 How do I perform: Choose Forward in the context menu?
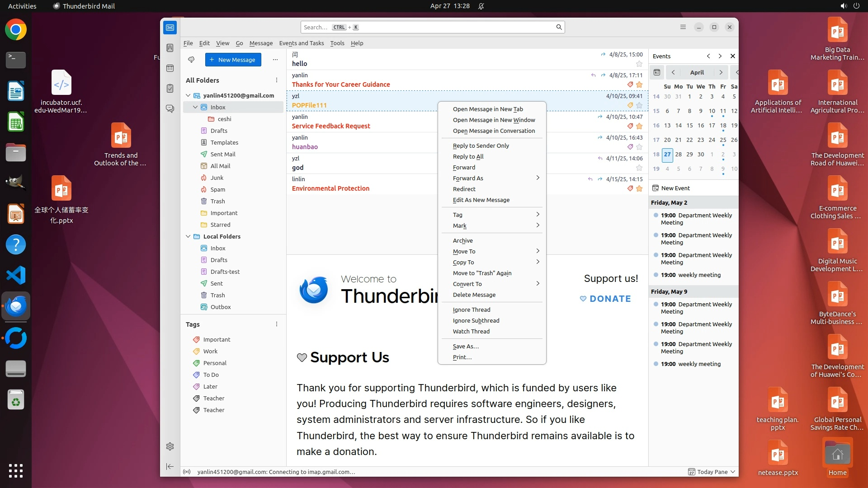coord(464,167)
